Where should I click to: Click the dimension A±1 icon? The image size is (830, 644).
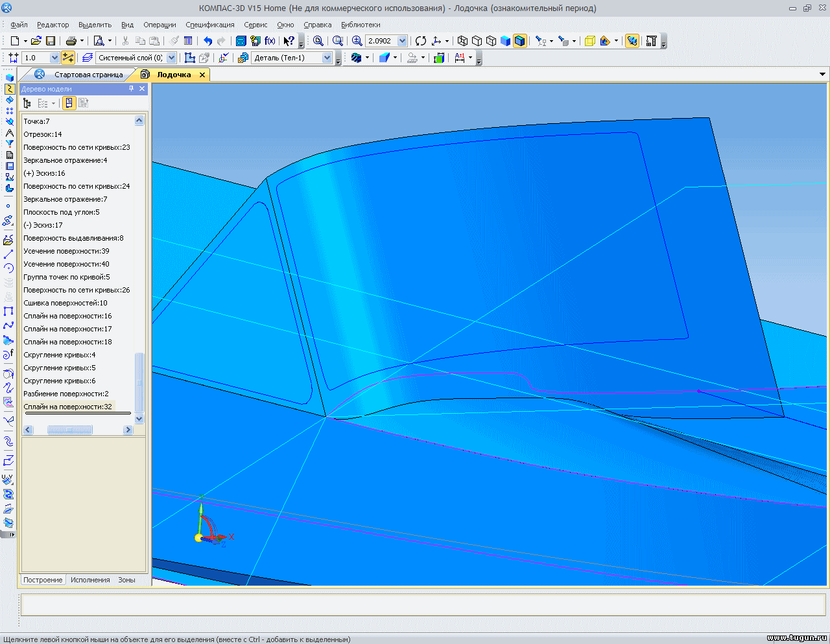(460, 58)
